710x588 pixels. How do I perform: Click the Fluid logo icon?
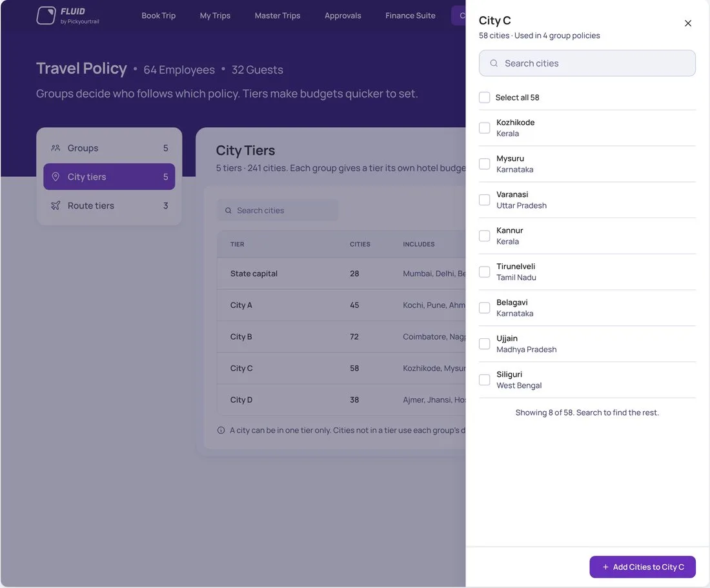46,15
